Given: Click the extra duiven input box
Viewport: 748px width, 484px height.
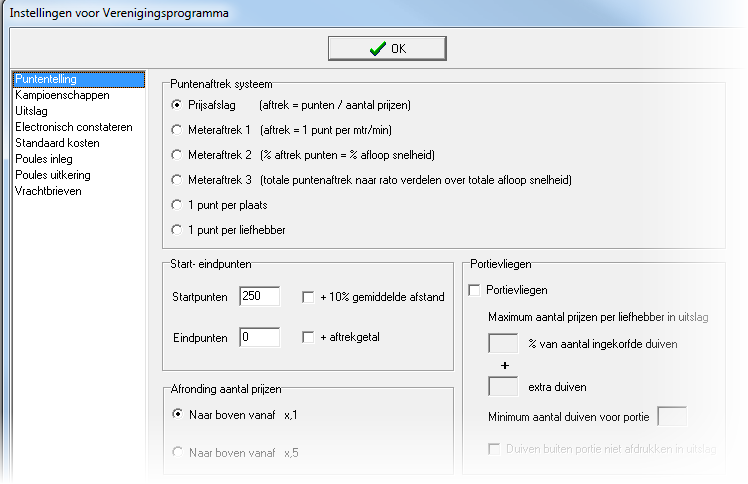Looking at the screenshot, I should [503, 387].
